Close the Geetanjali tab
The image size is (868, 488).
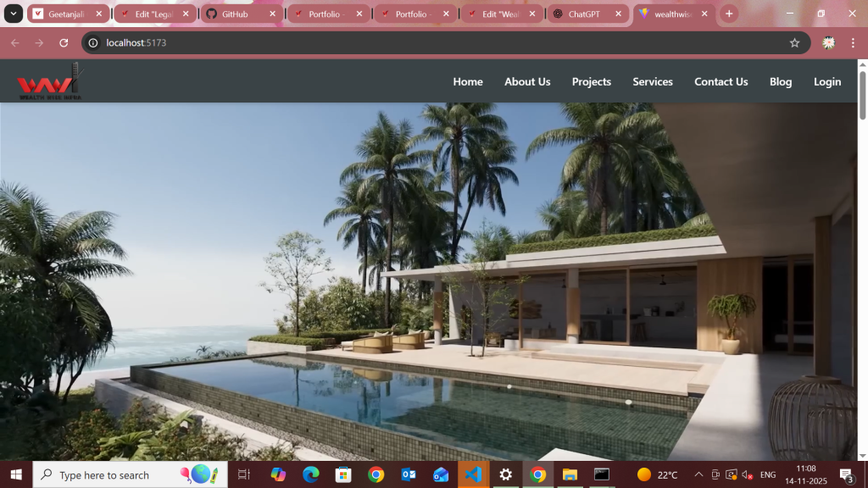pos(99,14)
